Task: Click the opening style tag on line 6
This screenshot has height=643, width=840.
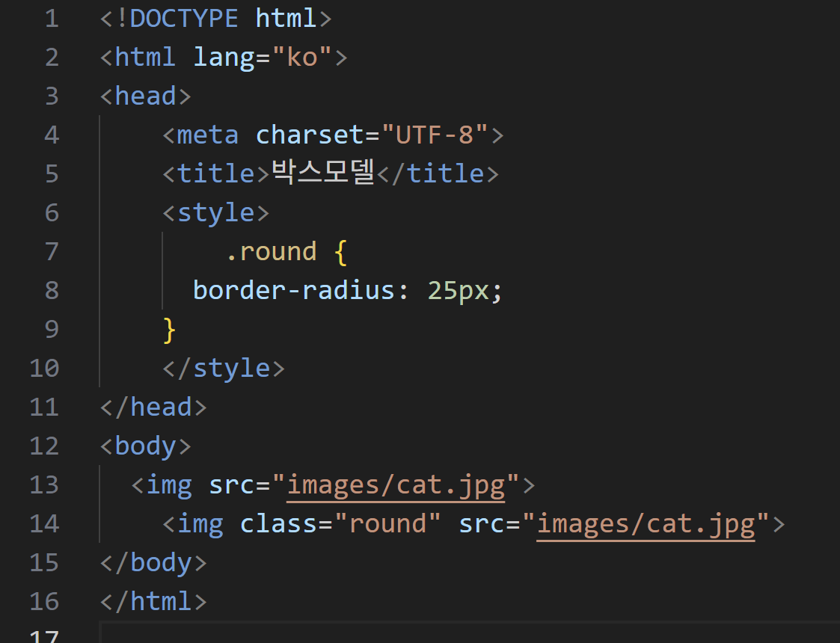Action: point(216,212)
